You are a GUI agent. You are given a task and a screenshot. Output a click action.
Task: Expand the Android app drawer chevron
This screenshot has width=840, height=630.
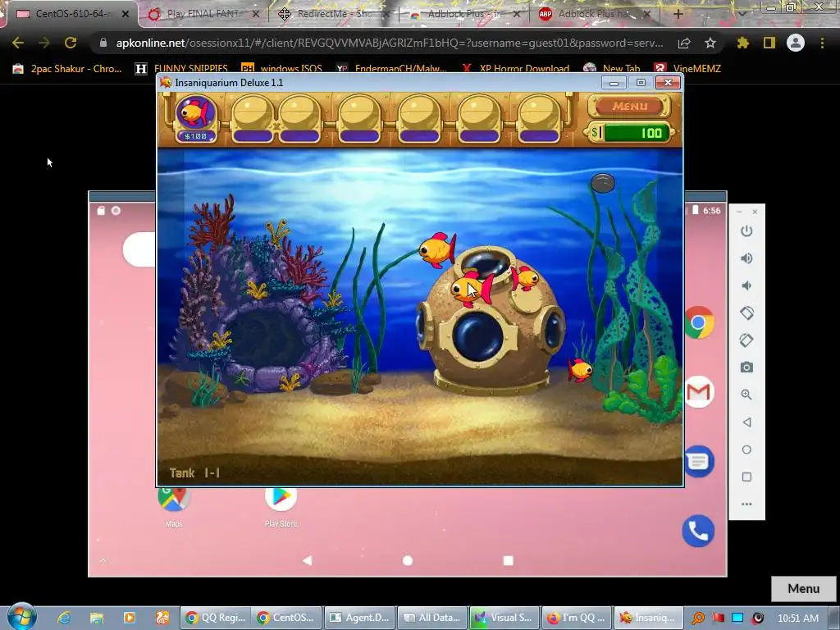103,560
